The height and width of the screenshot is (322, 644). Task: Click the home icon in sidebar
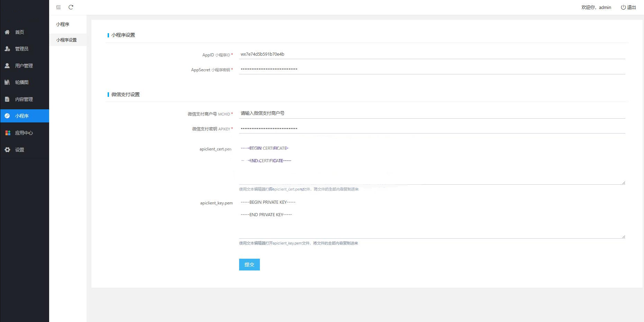[7, 32]
